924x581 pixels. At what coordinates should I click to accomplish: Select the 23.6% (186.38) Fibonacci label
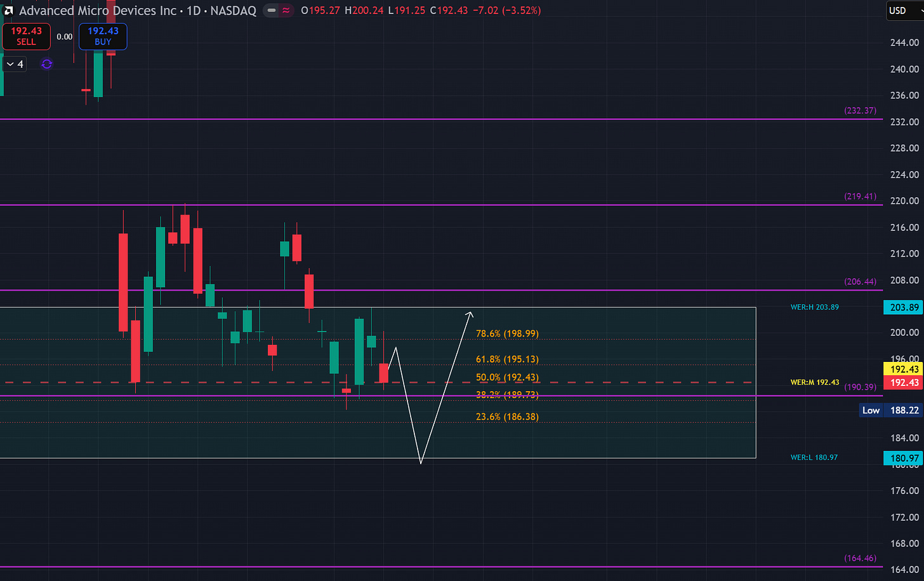click(507, 417)
